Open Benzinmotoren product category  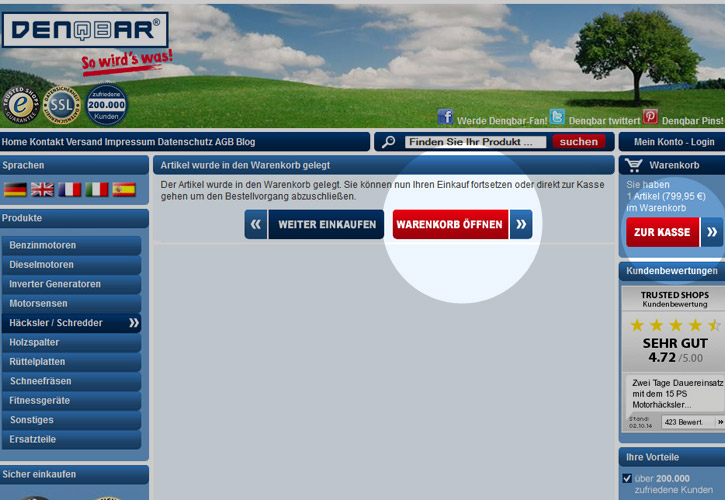(x=70, y=245)
